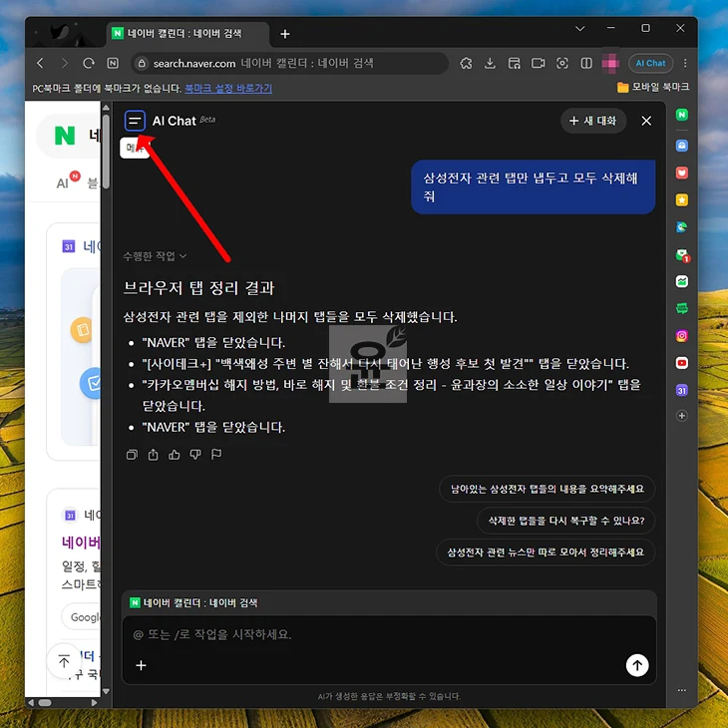Go back to the previous page
This screenshot has height=728, width=728.
pyautogui.click(x=41, y=63)
